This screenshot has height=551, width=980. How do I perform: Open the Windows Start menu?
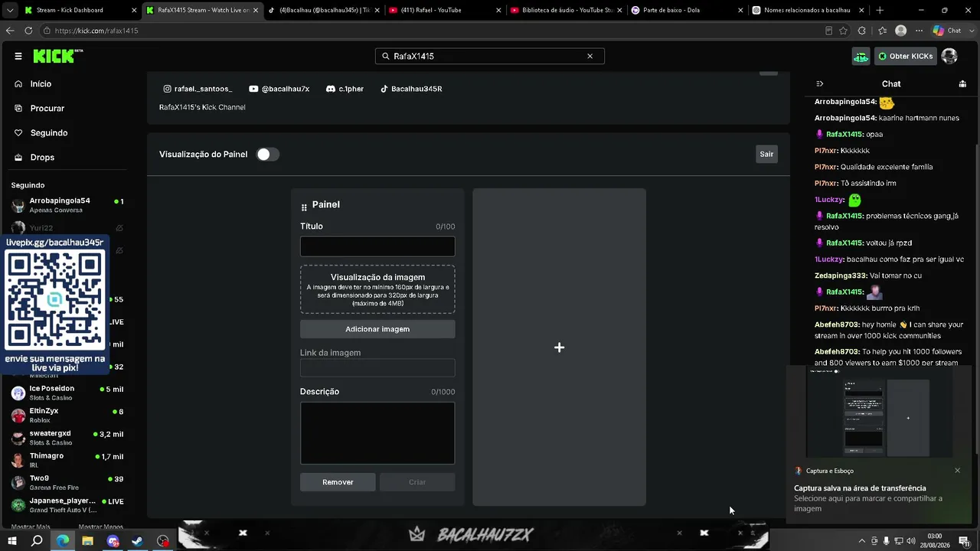pyautogui.click(x=12, y=541)
